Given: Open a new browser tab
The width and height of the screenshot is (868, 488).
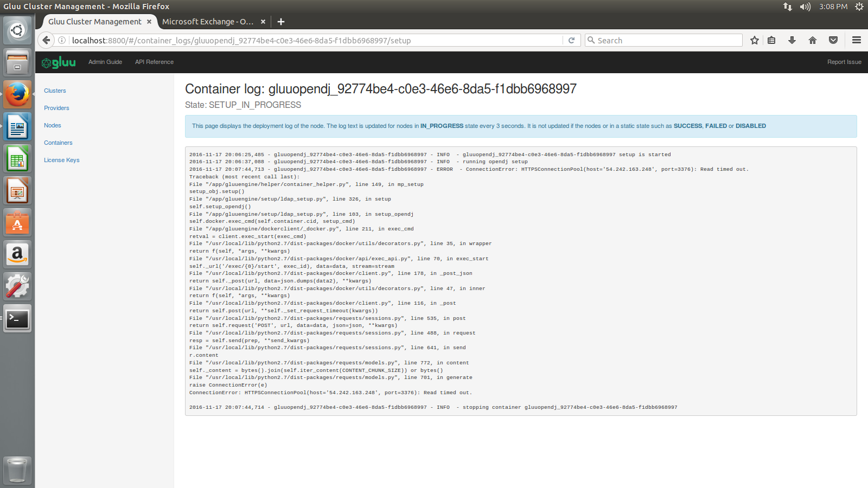Looking at the screenshot, I should pos(281,22).
